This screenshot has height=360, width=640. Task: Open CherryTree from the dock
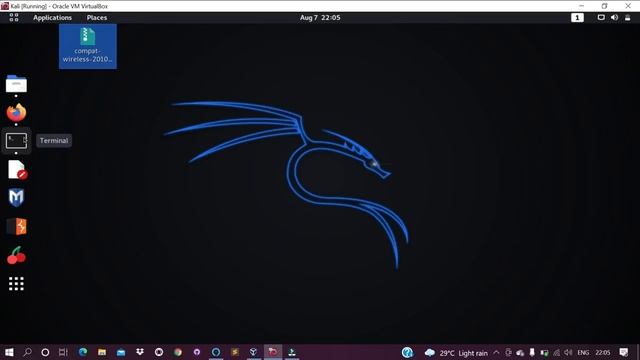(16, 256)
